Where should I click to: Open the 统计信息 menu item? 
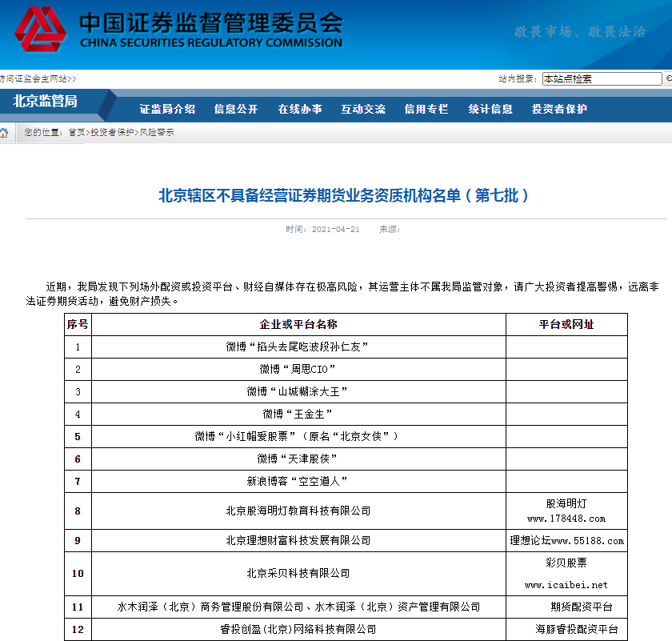(490, 109)
